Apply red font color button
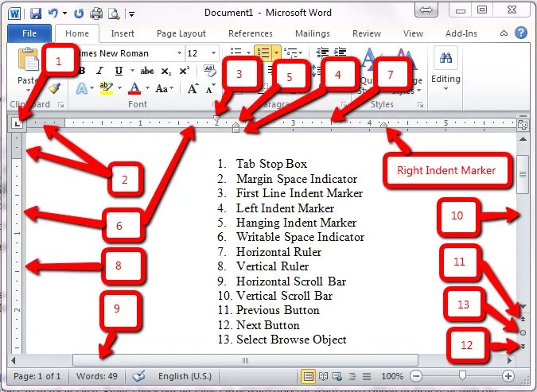Viewport: 537px width, 392px height. [x=134, y=88]
